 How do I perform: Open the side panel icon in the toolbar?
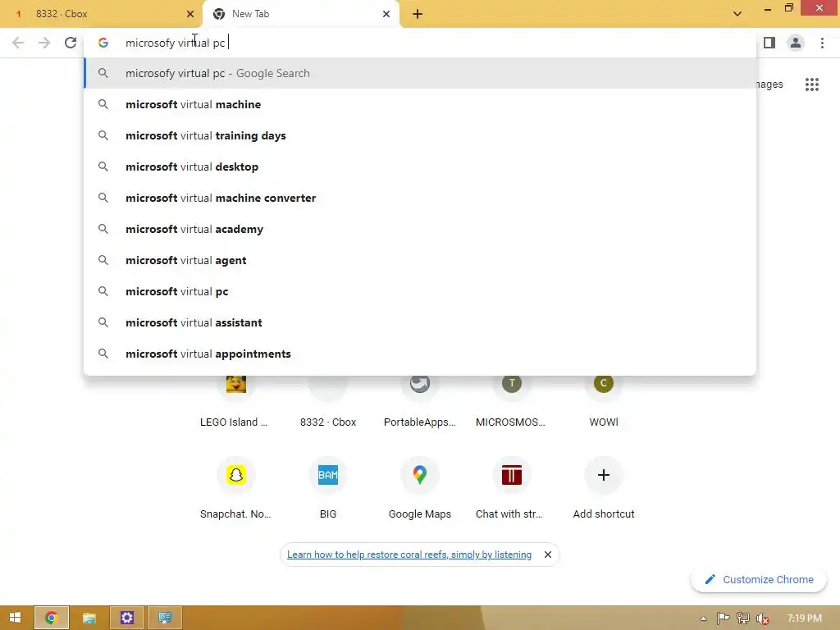pos(769,43)
